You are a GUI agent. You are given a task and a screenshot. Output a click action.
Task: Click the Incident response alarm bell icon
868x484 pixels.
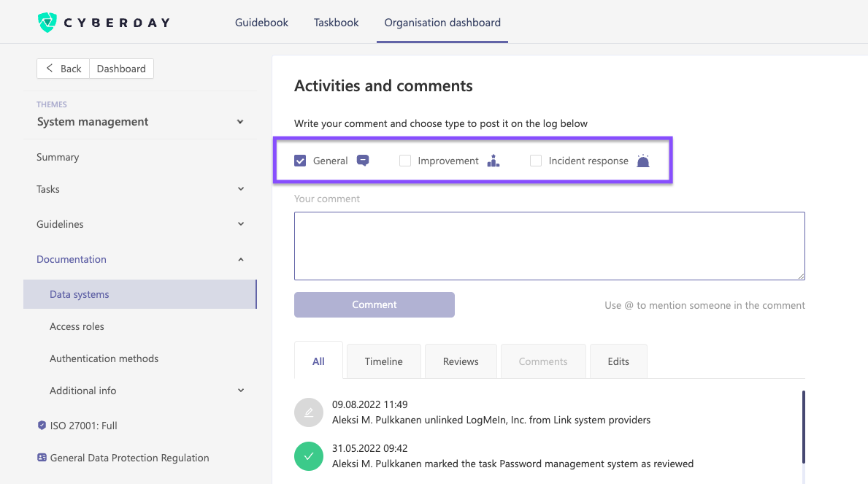(642, 160)
